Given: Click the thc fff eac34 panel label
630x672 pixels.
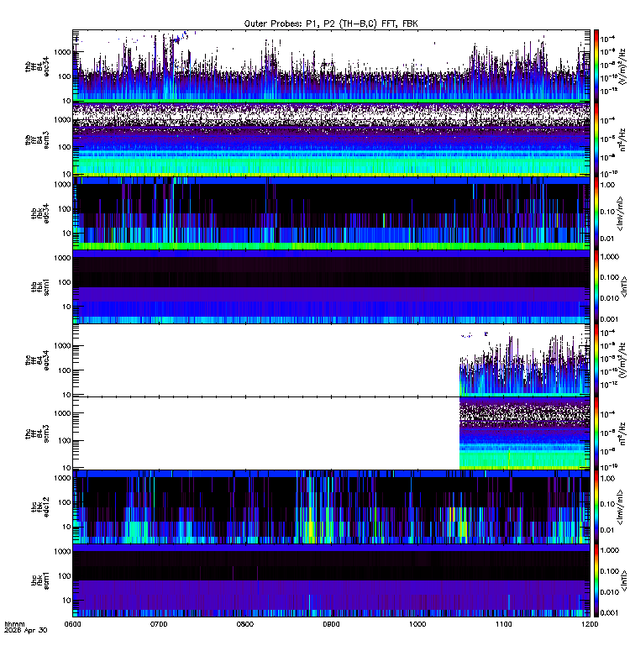Looking at the screenshot, I should (x=37, y=360).
